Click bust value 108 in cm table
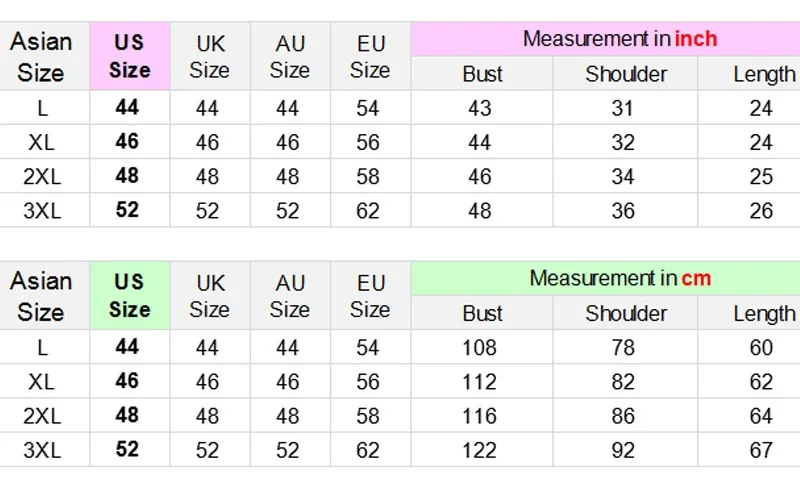Screen dimensions: 800x496 click(x=480, y=348)
